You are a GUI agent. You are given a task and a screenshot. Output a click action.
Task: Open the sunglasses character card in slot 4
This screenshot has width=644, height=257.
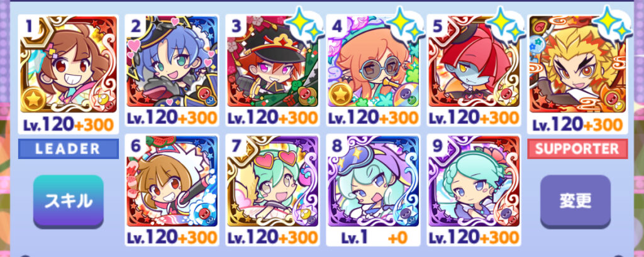point(373,62)
